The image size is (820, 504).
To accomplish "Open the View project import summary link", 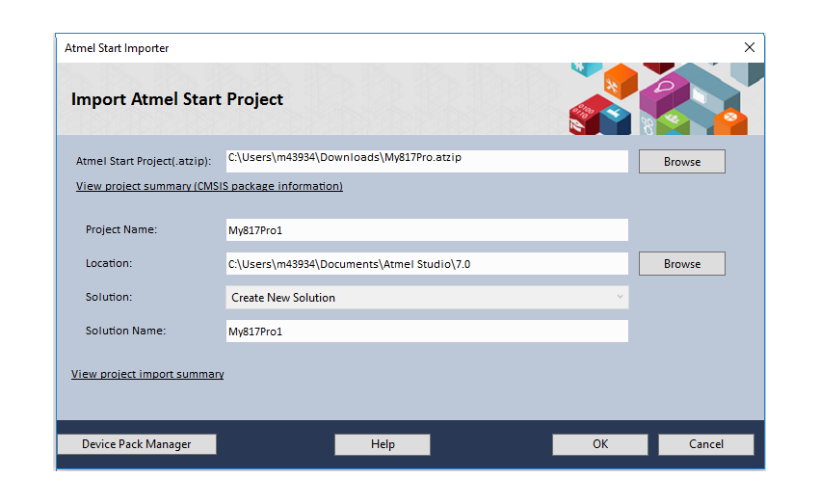I will pos(147,374).
